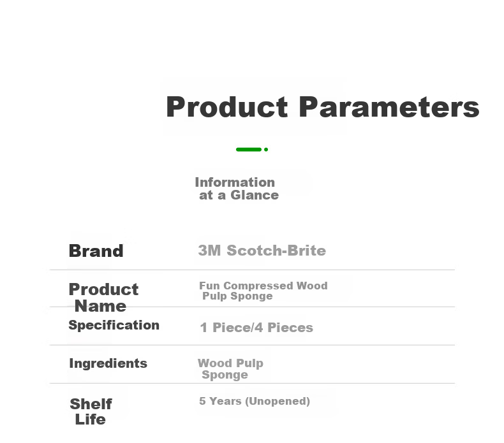Click the word Glance in subtitle

tap(255, 195)
